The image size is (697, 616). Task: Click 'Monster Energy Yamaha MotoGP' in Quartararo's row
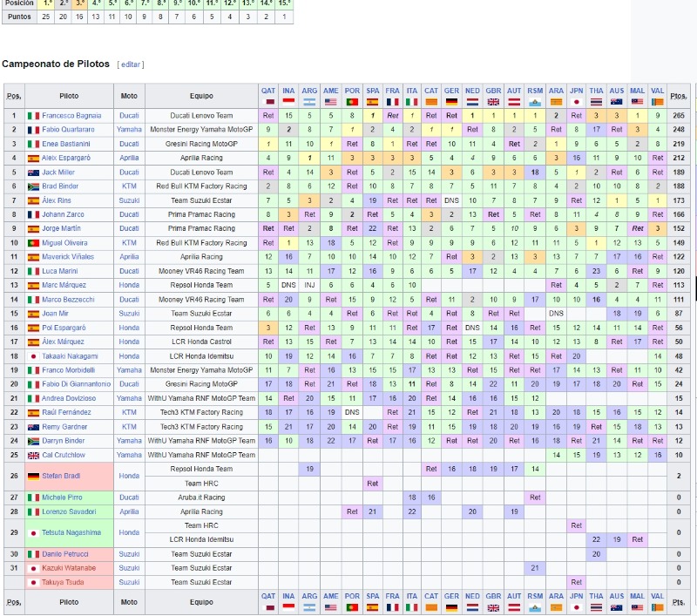201,129
